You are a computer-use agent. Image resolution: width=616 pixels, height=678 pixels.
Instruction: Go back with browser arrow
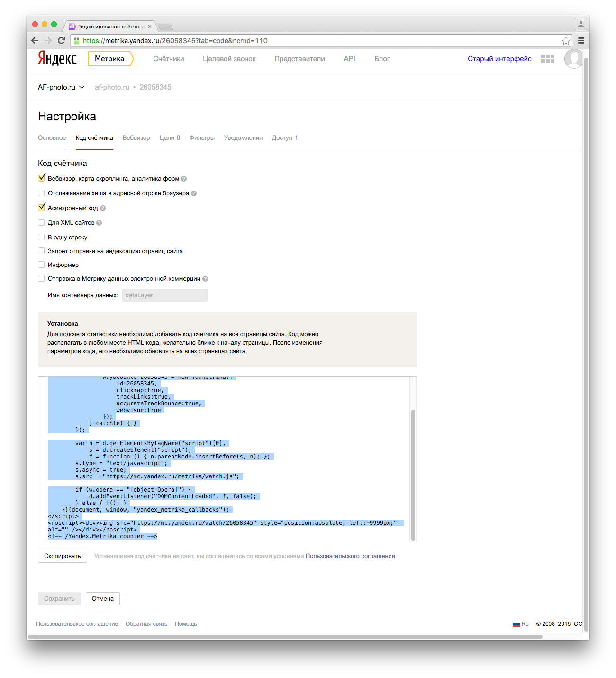coord(35,41)
